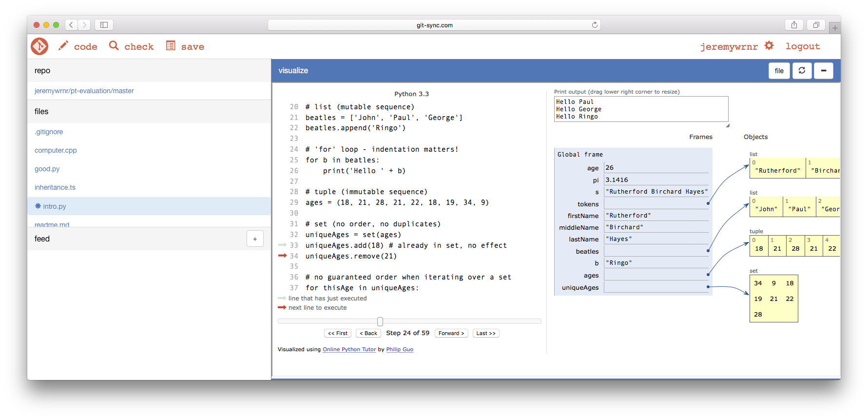This screenshot has height=419, width=868.
Task: Click code line 21 beatles list assignment
Action: [384, 118]
